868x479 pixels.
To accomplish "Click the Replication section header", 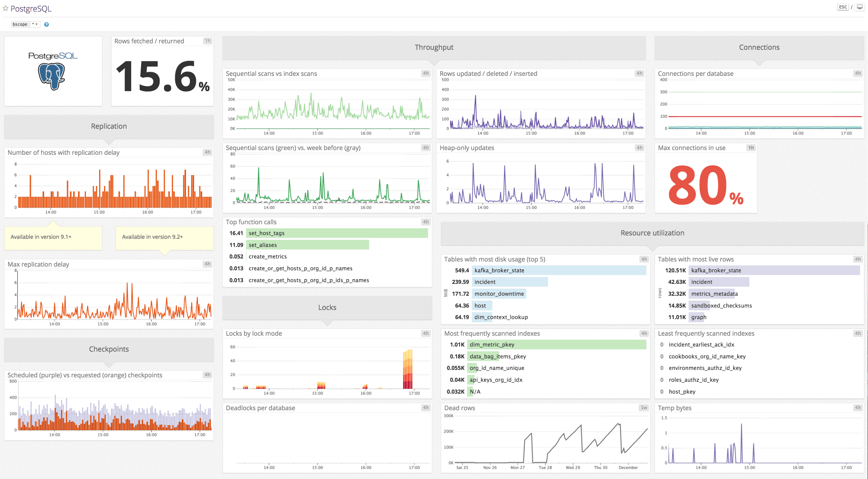I will pyautogui.click(x=108, y=126).
